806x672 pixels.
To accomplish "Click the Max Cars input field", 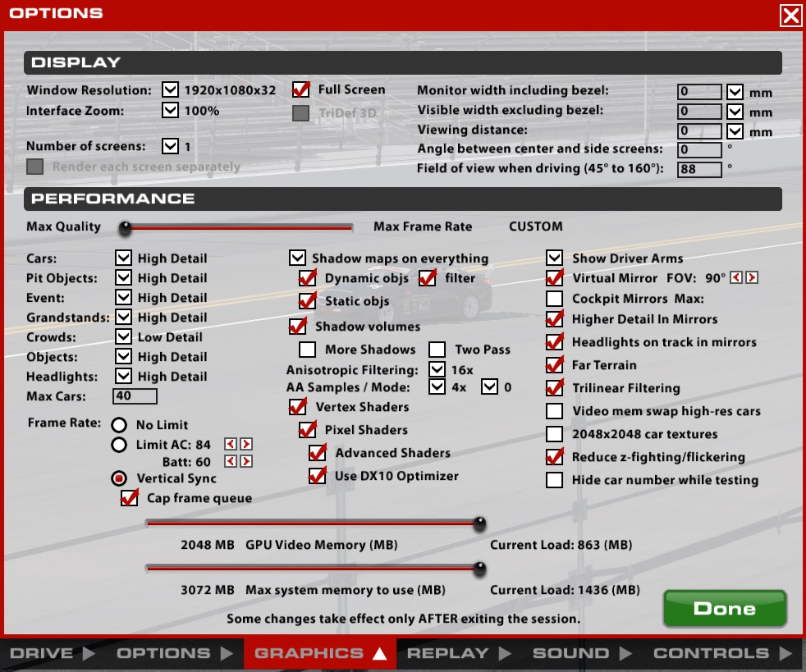I will coord(136,397).
